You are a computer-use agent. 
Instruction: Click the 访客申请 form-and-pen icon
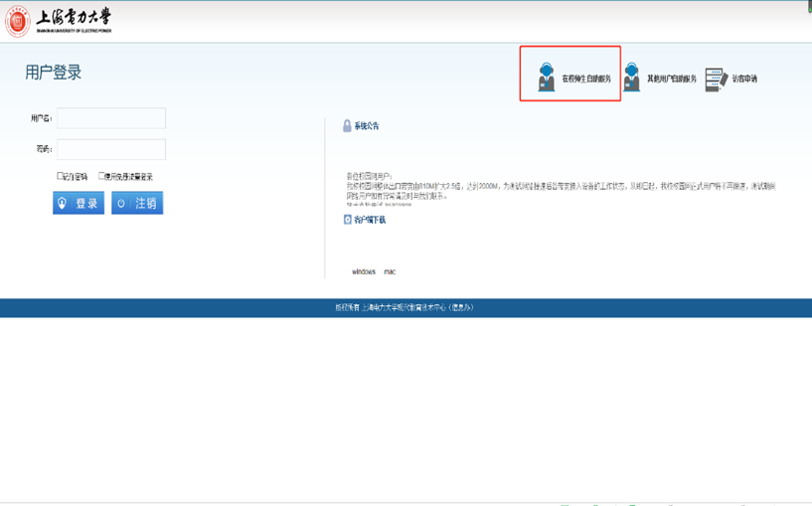716,80
